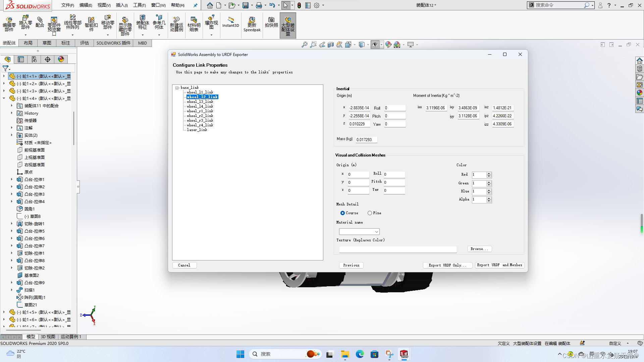
Task: Open the Evaluate tab in ribbon
Action: point(85,43)
